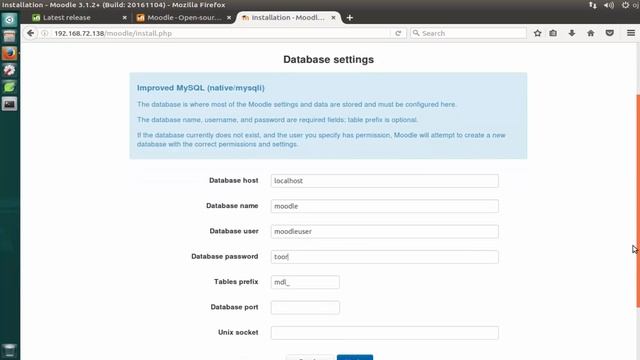The image size is (640, 360).
Task: Edit the Database name field
Action: pos(384,206)
